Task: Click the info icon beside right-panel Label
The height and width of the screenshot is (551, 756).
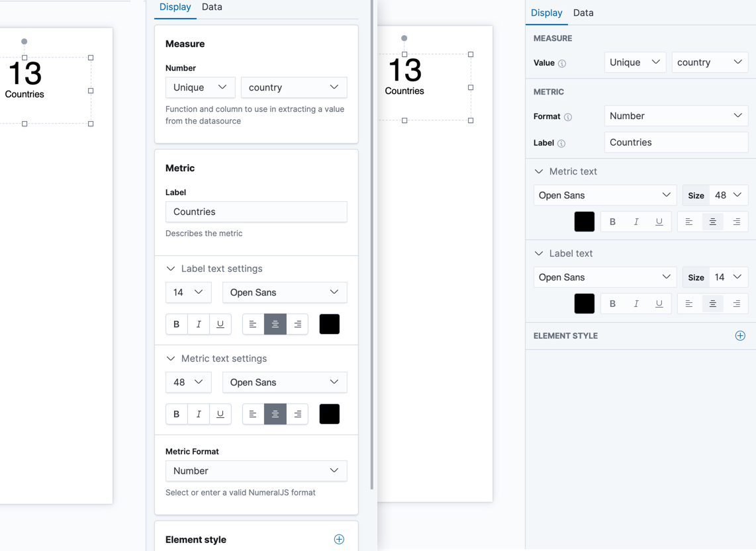Action: [561, 143]
